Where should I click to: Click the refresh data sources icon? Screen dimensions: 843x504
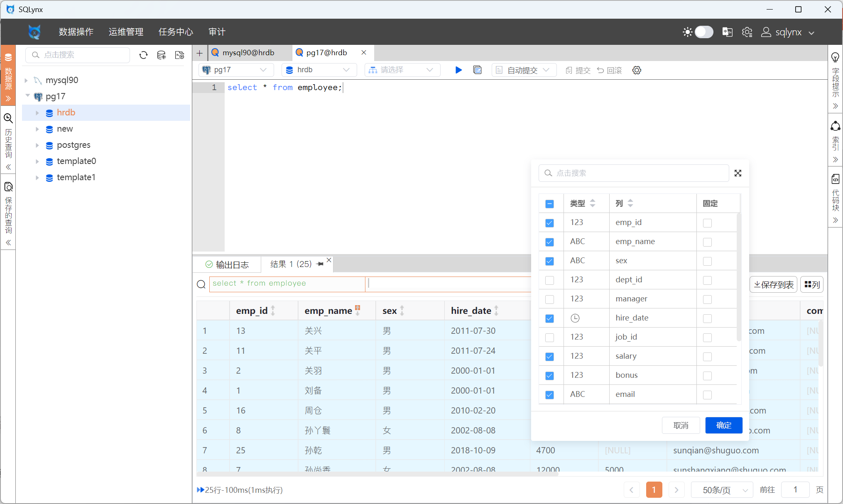pyautogui.click(x=143, y=55)
